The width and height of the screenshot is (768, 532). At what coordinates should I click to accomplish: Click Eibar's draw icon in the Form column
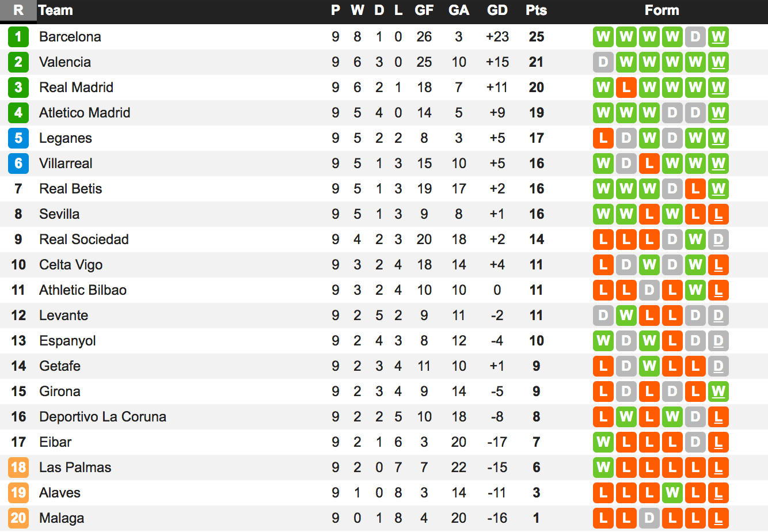pos(695,442)
